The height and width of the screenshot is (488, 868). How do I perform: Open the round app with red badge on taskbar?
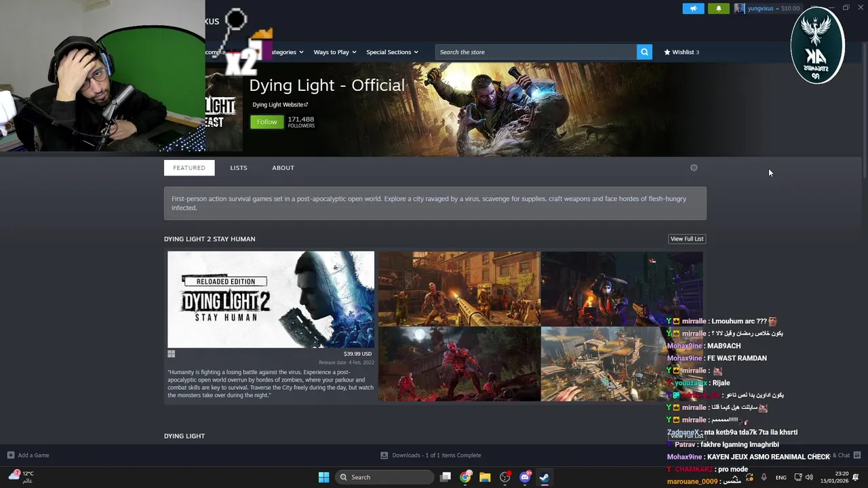(x=505, y=477)
